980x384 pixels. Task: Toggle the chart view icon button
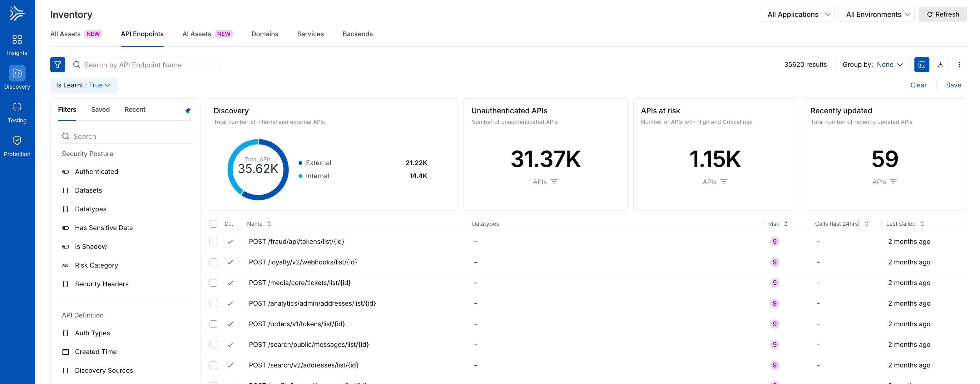click(x=922, y=65)
